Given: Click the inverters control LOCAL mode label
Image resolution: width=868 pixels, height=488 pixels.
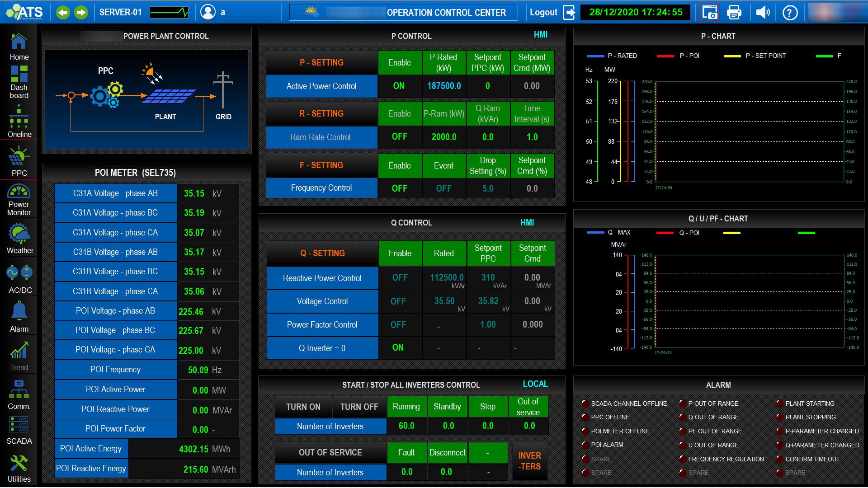Looking at the screenshot, I should [535, 384].
